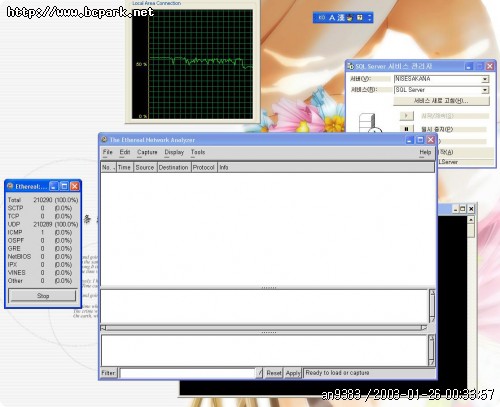This screenshot has width=500, height=407.
Task: Open the IME pad icon on language bar
Action: pos(349,18)
